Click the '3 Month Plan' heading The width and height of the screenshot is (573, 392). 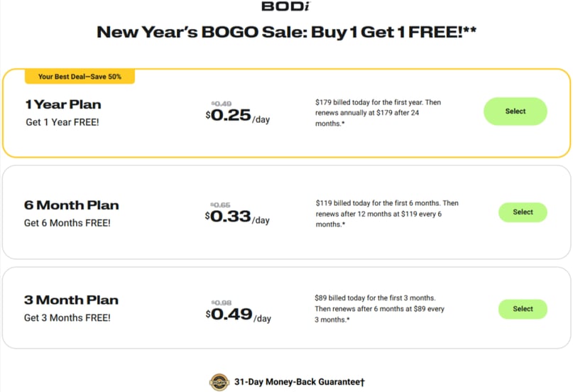pyautogui.click(x=71, y=300)
